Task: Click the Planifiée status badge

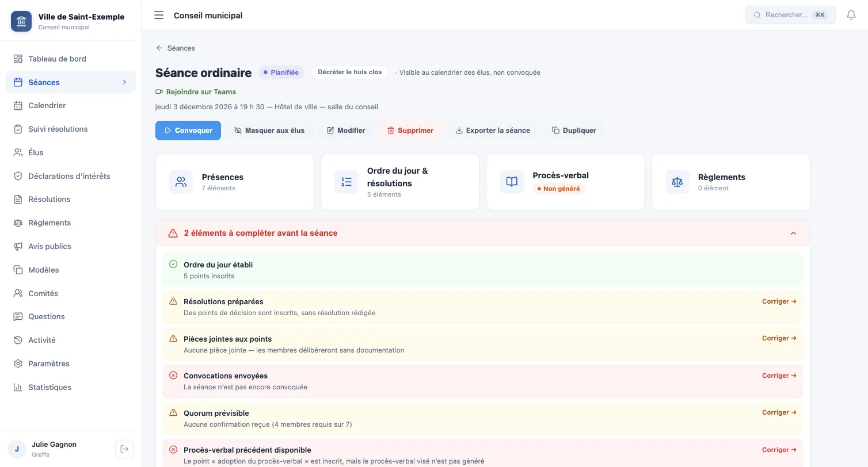Action: (x=281, y=72)
